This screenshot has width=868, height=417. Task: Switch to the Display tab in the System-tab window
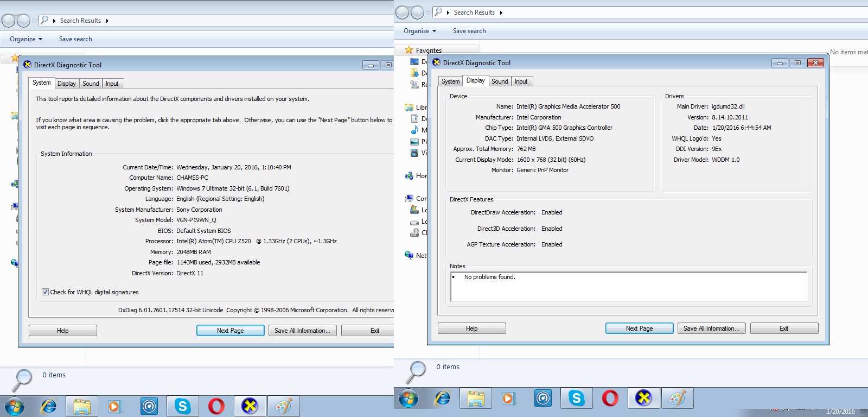coord(67,84)
